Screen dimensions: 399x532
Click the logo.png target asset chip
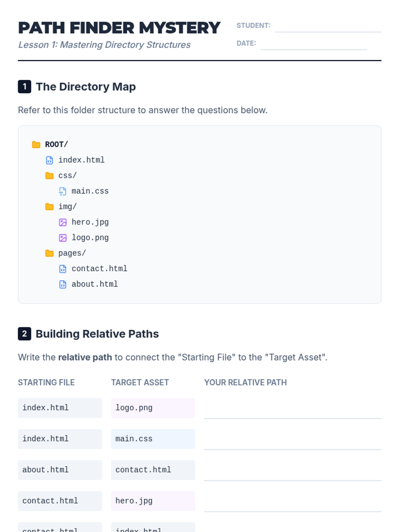click(153, 408)
